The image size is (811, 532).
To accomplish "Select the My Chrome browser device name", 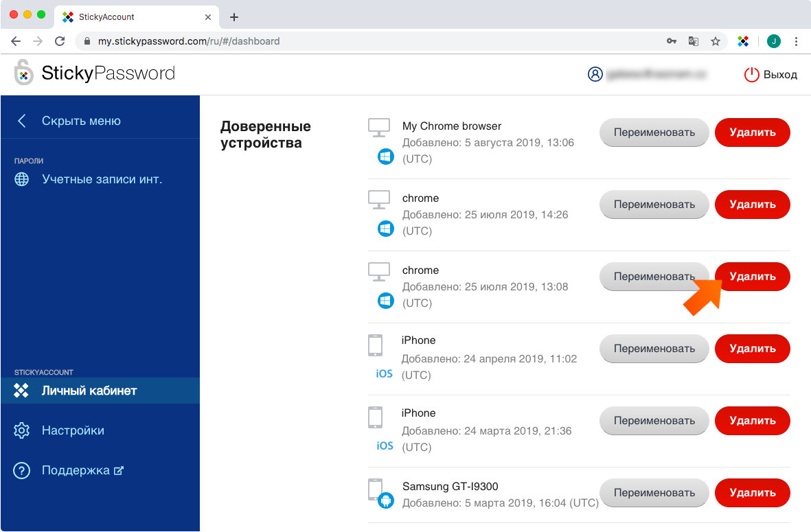I will click(x=452, y=126).
